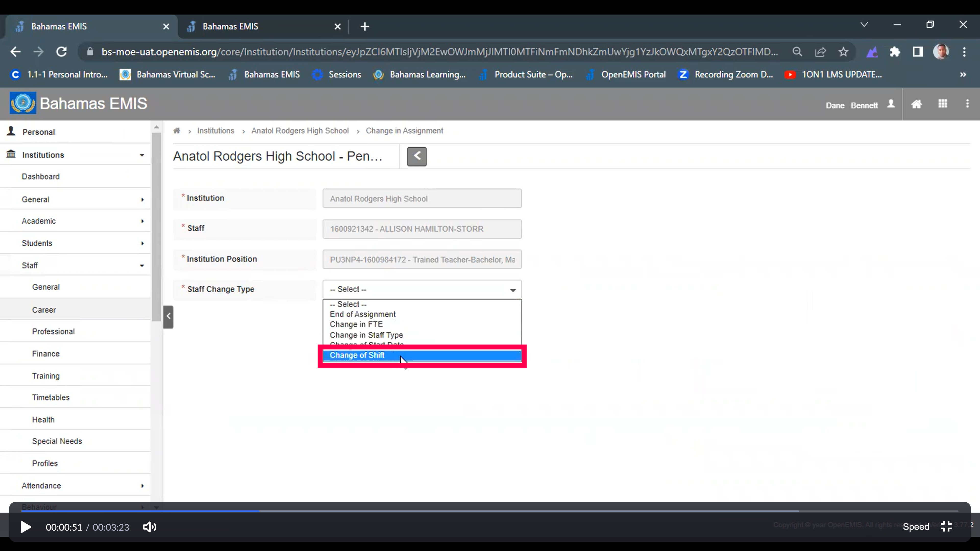The width and height of the screenshot is (980, 551).
Task: Open a new browser tab
Action: [365, 27]
